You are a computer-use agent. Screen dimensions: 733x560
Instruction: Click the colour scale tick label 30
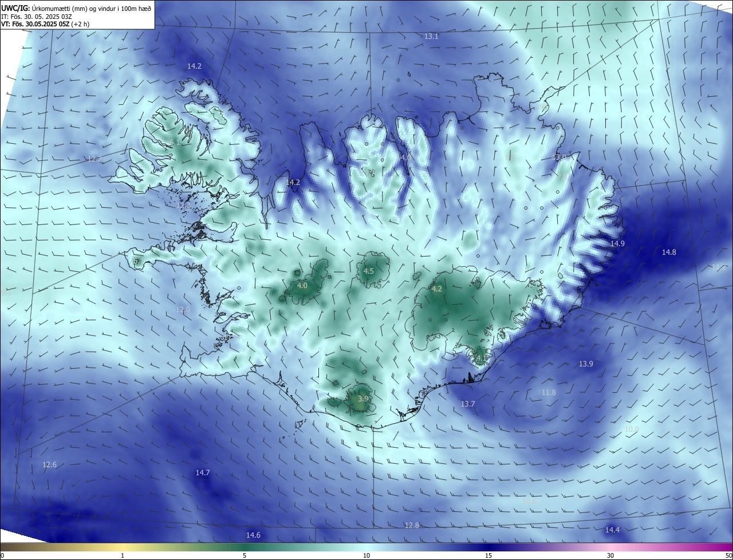pos(610,555)
